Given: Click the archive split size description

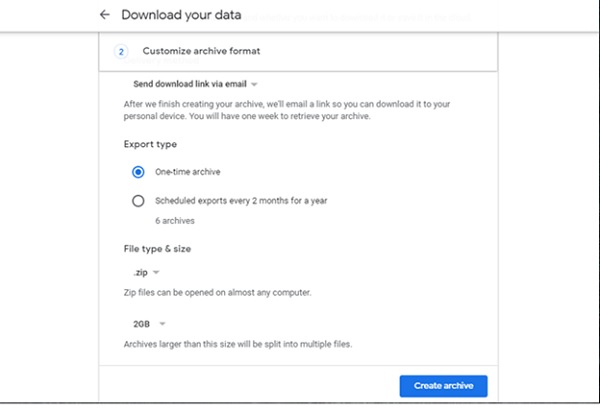Looking at the screenshot, I should 238,344.
